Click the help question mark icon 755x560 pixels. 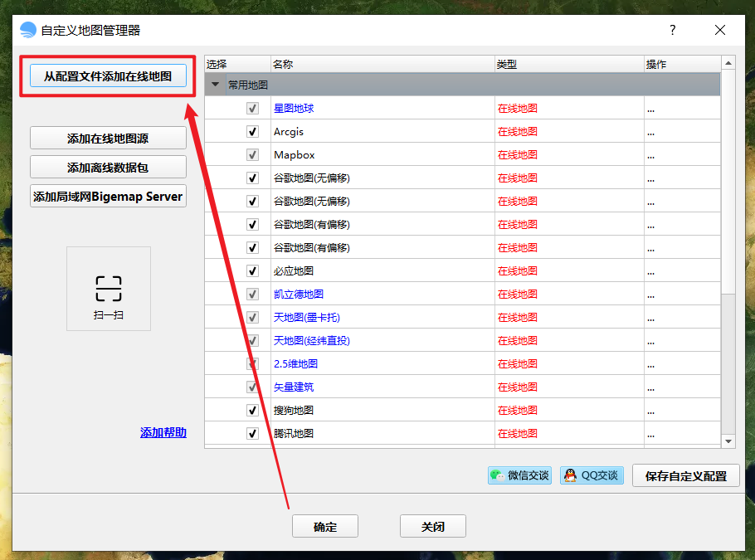(673, 30)
